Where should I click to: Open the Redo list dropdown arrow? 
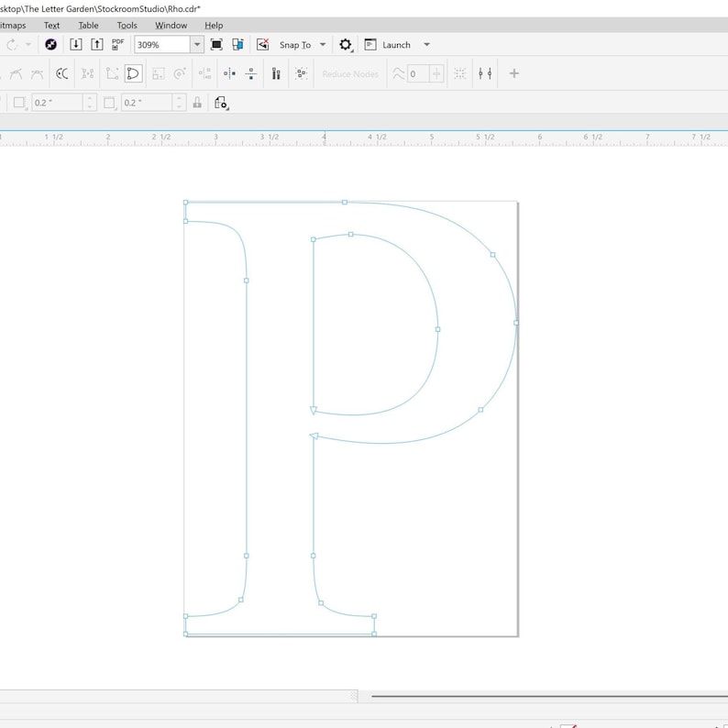coord(28,45)
